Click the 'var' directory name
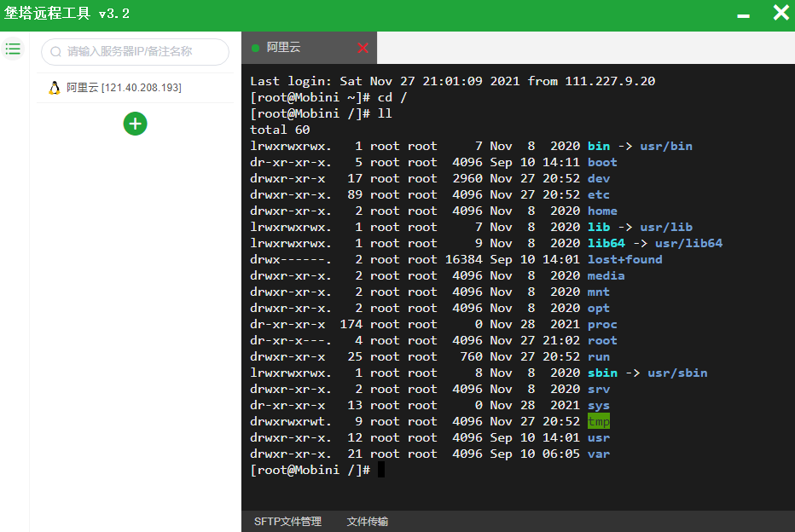 pos(599,454)
